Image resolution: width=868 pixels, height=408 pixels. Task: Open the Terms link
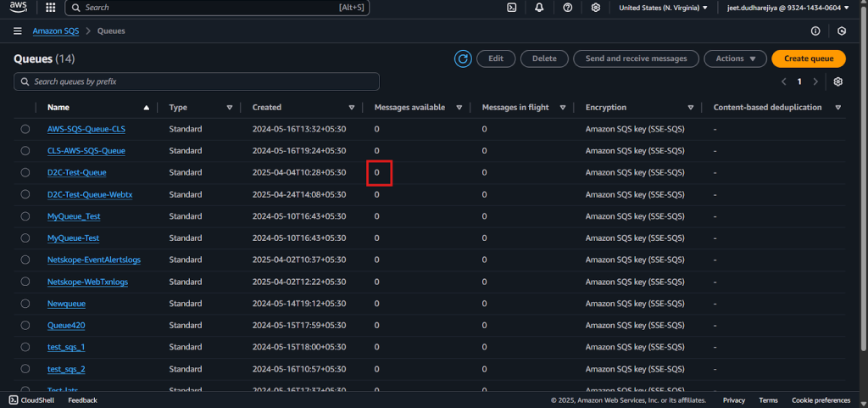point(768,400)
